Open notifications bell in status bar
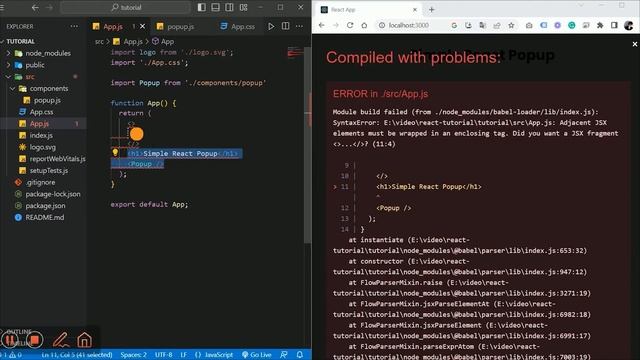 tap(300, 355)
